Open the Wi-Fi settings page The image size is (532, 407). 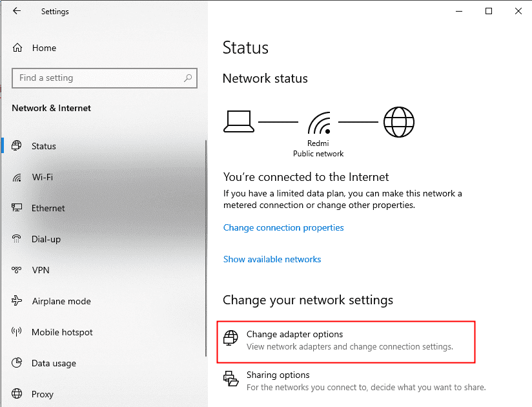(x=42, y=177)
